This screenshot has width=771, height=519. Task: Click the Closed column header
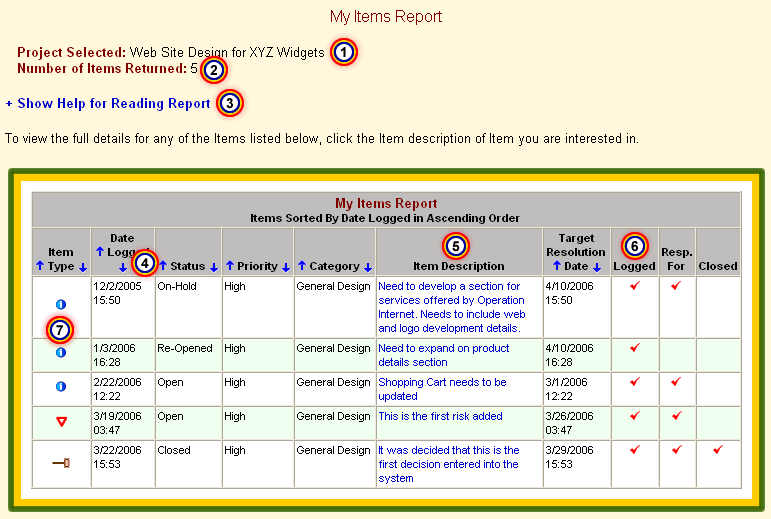click(x=718, y=266)
